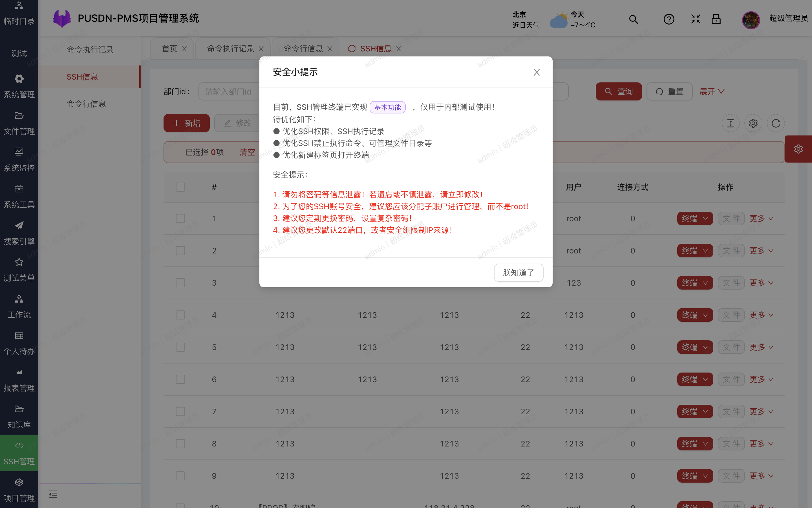This screenshot has width=812, height=508.
Task: Open 更多 dropdown in row 3
Action: (x=761, y=283)
